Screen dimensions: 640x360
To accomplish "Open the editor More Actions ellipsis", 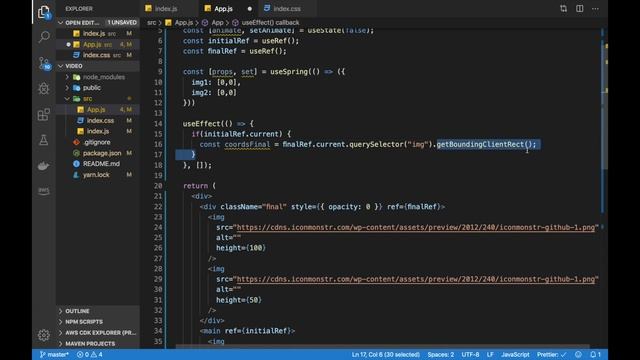I will tap(596, 9).
